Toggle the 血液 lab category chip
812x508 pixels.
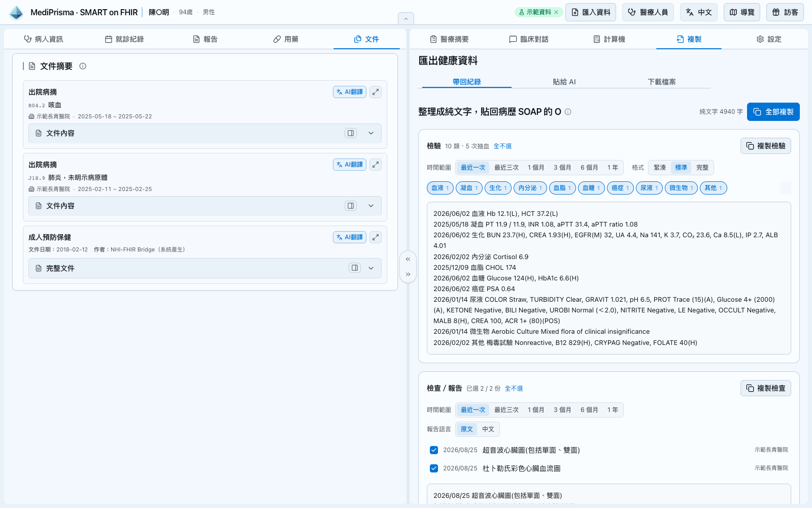(x=440, y=188)
